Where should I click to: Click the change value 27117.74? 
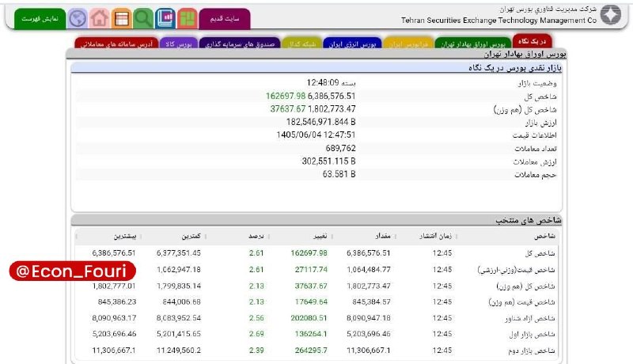[311, 269]
